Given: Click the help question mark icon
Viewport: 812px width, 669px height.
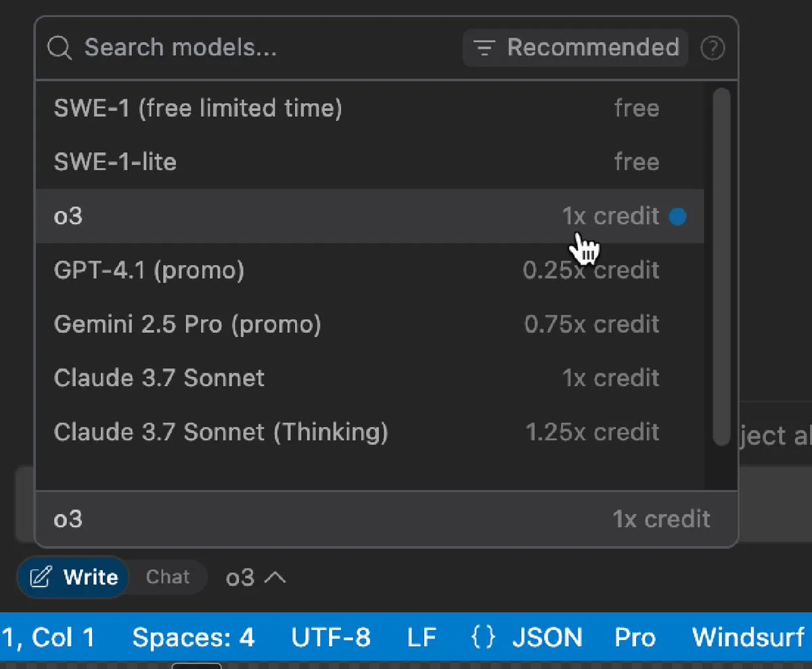Looking at the screenshot, I should click(713, 48).
